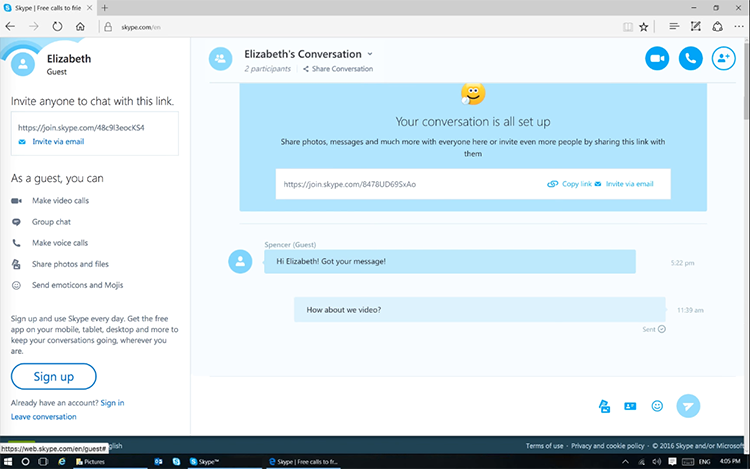This screenshot has height=469, width=750.
Task: Select the Skype browser tab
Action: 48,8
